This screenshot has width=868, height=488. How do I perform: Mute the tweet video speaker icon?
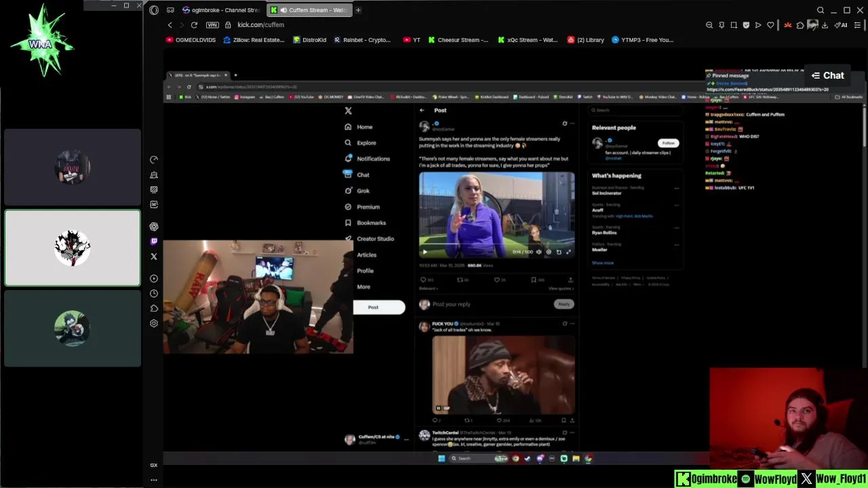(x=539, y=251)
